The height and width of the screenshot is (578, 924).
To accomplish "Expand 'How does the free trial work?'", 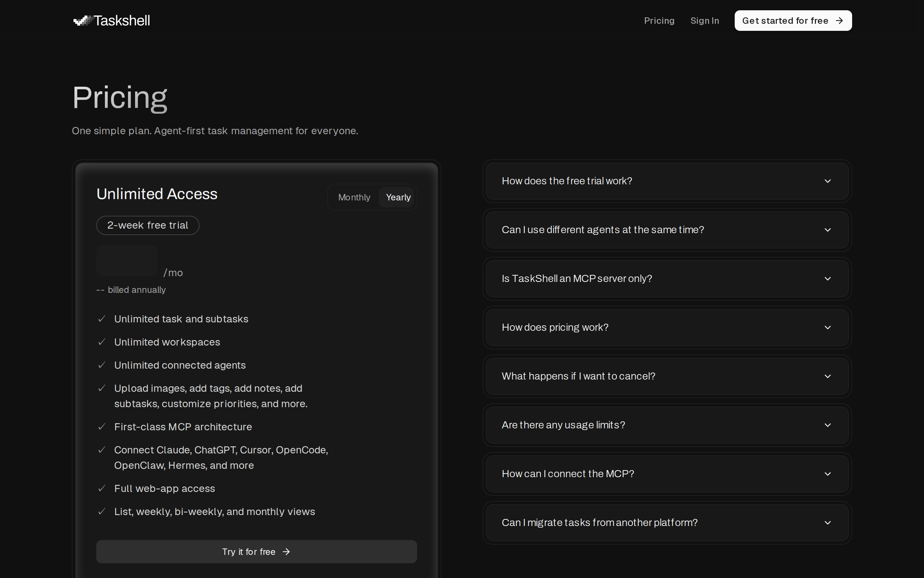I will pyautogui.click(x=667, y=181).
